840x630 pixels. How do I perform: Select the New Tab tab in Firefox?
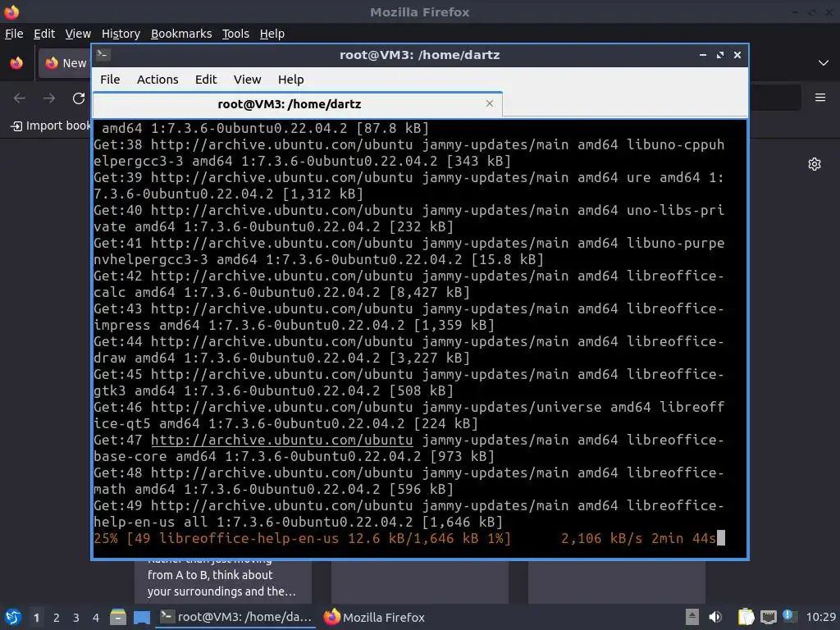click(66, 63)
